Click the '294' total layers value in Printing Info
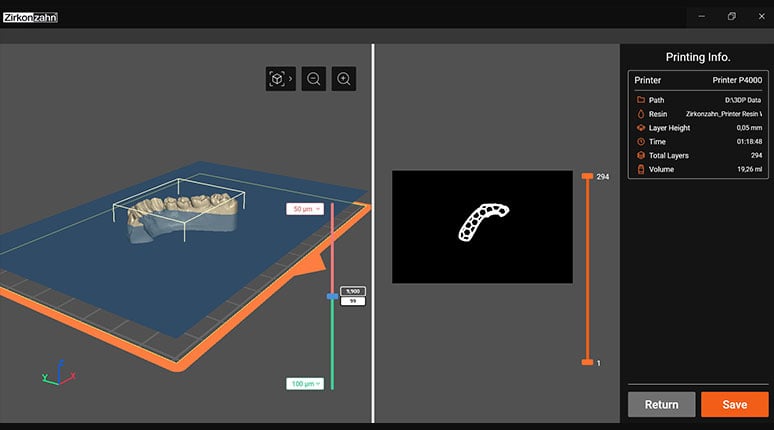This screenshot has width=774, height=430. 756,155
